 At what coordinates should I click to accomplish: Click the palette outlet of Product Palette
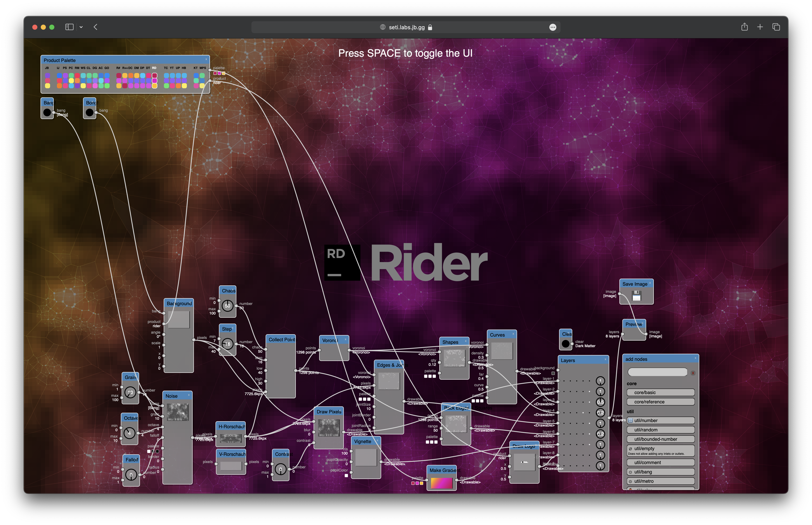tap(210, 70)
